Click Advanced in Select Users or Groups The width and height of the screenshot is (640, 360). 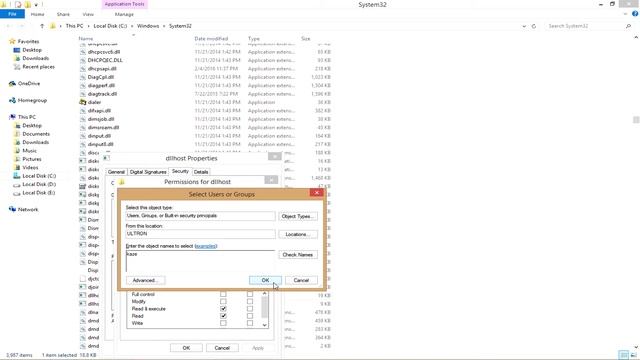pos(145,280)
